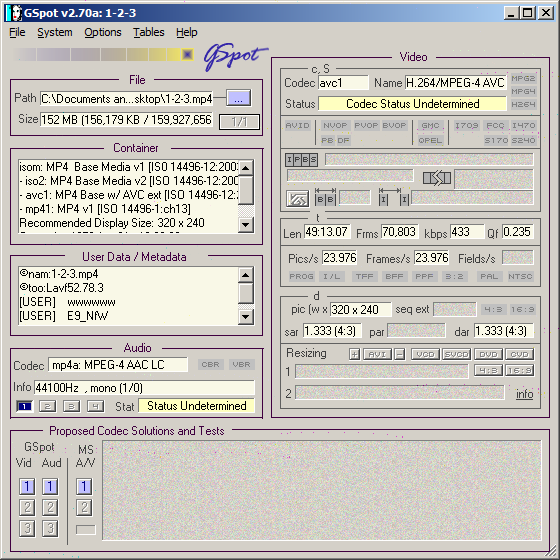Click the 1/1 file counter button
Image resolution: width=560 pixels, height=560 pixels.
[239, 122]
